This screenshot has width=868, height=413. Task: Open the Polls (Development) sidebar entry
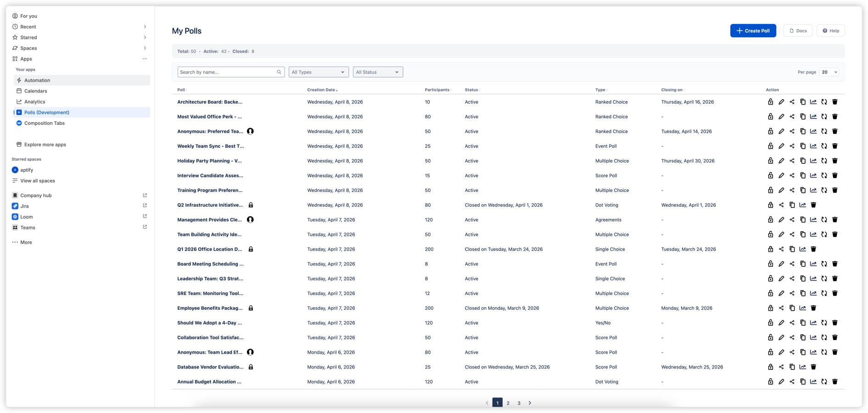click(47, 112)
